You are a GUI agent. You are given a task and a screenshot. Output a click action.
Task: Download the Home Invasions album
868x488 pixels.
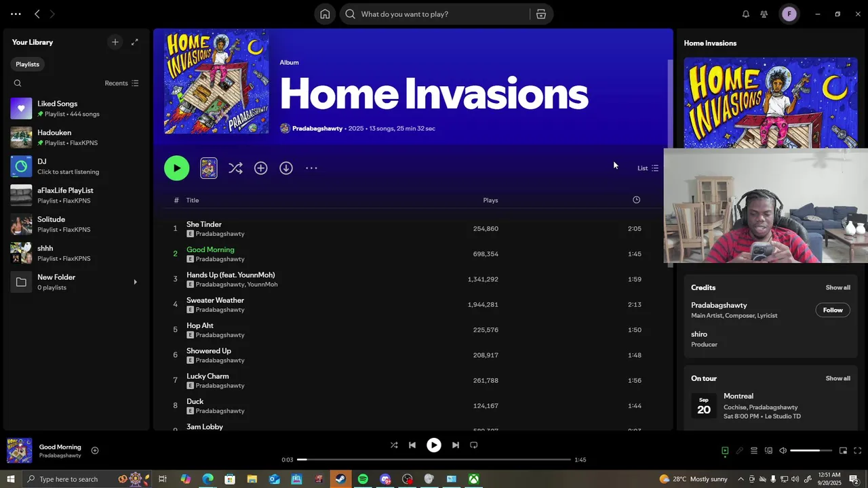pyautogui.click(x=286, y=168)
